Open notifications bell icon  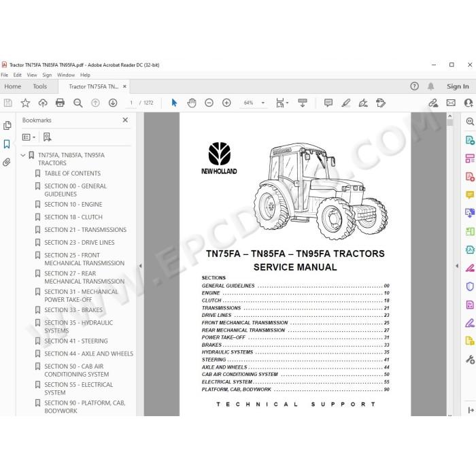[x=430, y=86]
